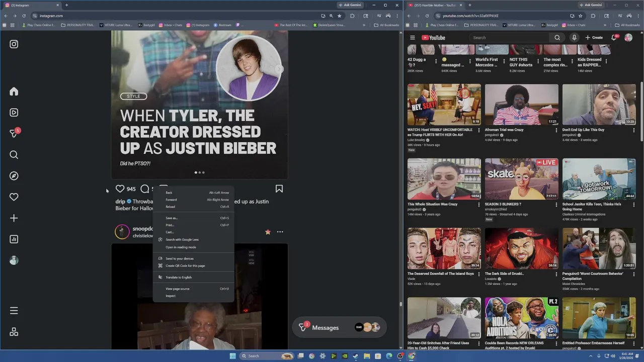Click the Instagram search magnifier icon
Image resolution: width=644 pixels, height=362 pixels.
coord(14,155)
